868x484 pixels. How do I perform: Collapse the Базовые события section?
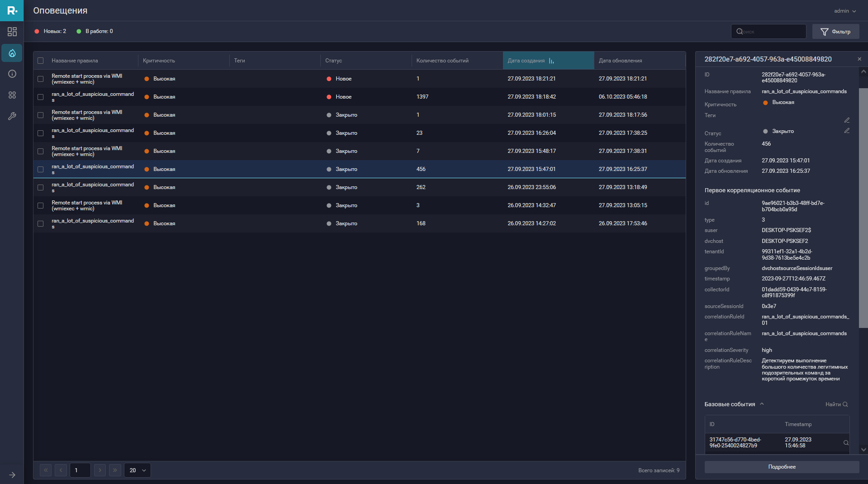[x=762, y=404]
